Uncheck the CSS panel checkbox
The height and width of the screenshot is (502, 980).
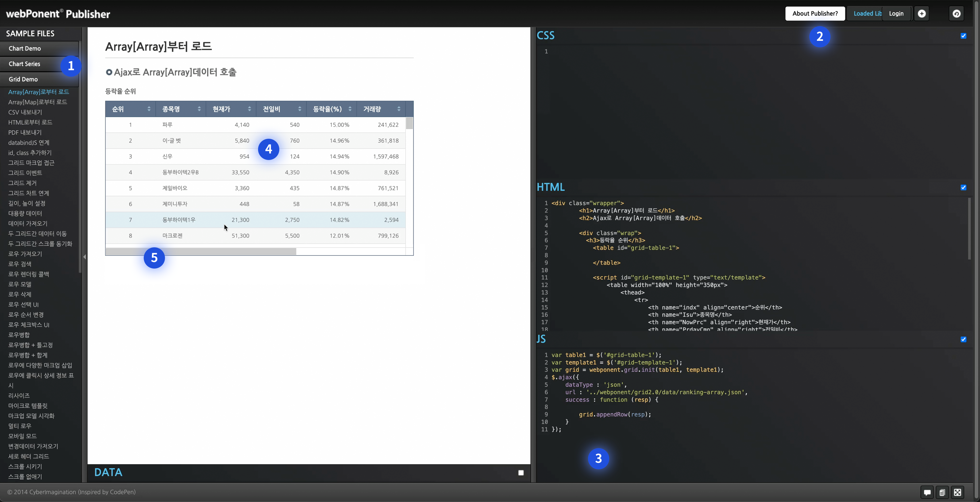coord(963,36)
